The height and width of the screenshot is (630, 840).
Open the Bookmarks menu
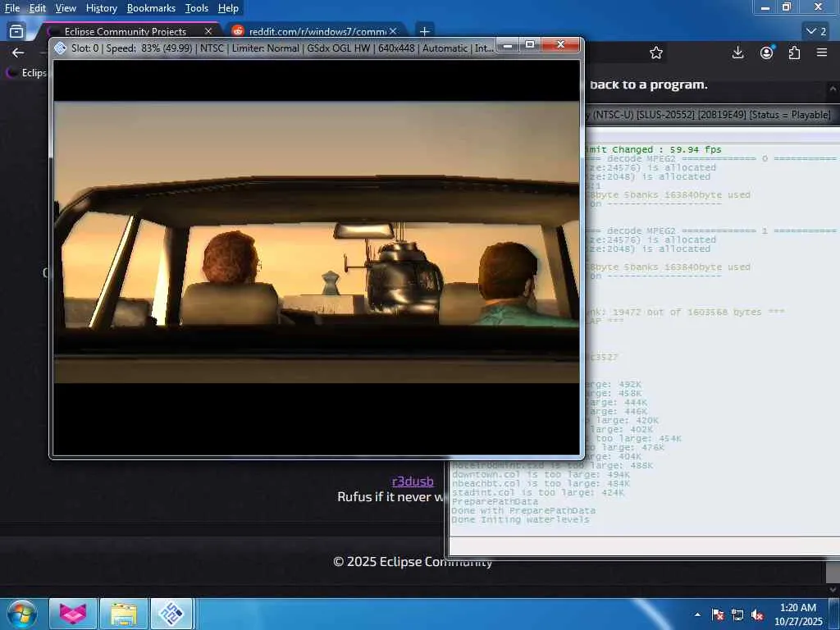[151, 8]
